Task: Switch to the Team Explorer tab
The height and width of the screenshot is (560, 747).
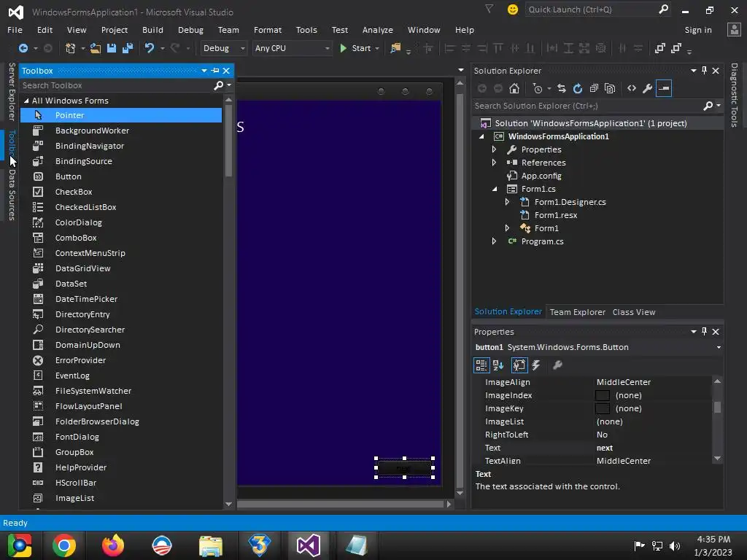Action: click(578, 312)
